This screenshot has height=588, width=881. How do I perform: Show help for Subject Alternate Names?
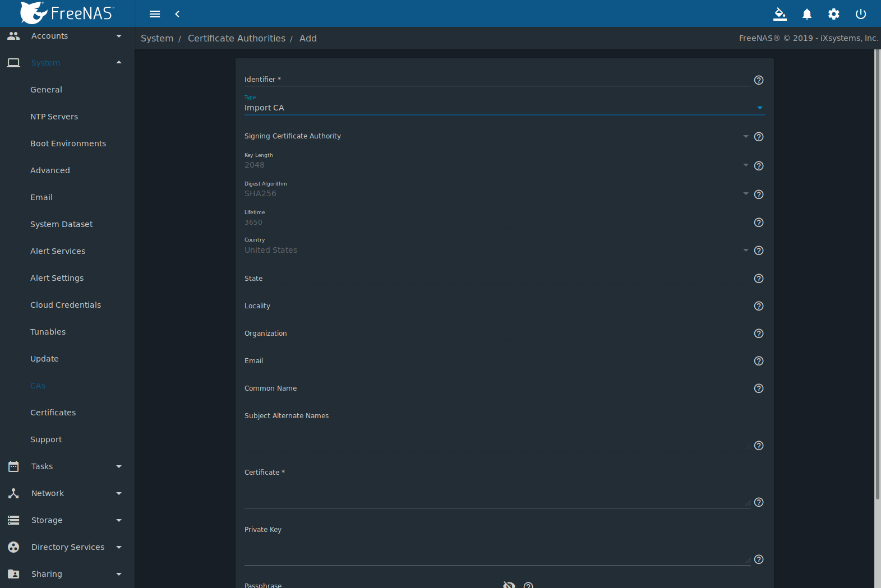759,446
